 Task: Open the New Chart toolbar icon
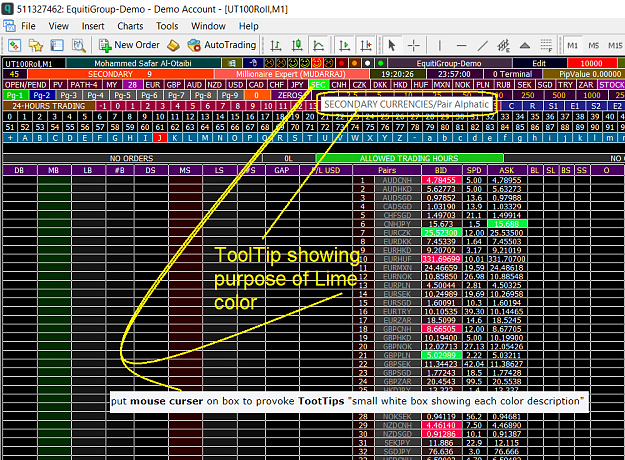tap(14, 45)
